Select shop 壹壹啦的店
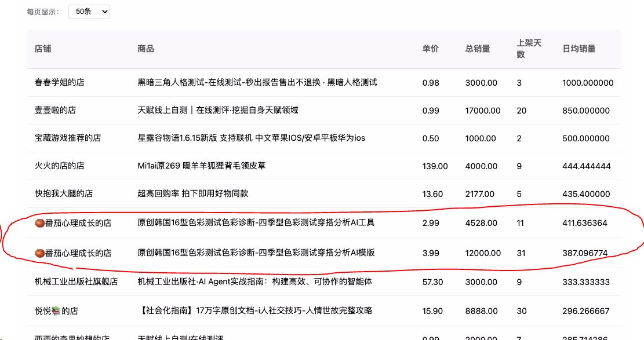This screenshot has height=340, width=644. pos(56,110)
